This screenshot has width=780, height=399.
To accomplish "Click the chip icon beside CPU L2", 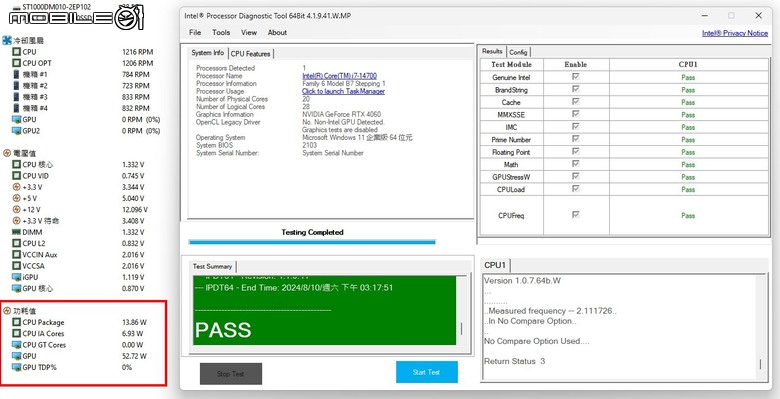I will [x=16, y=243].
